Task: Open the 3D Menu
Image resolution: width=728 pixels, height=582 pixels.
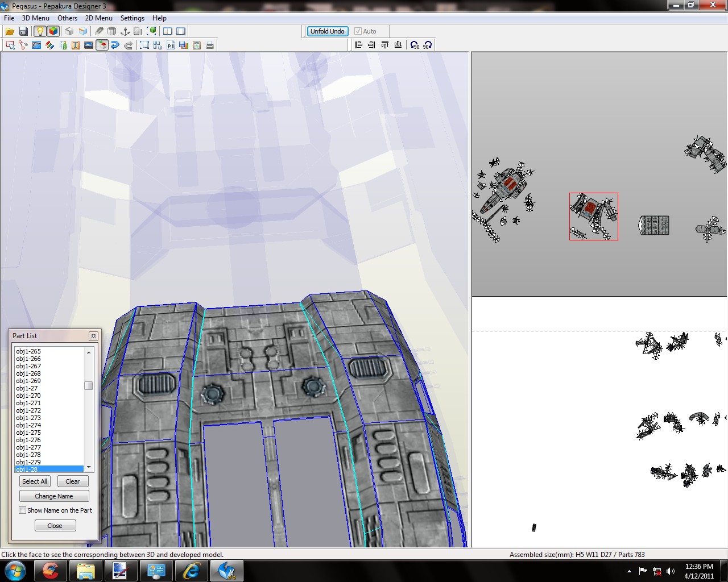Action: click(x=36, y=18)
